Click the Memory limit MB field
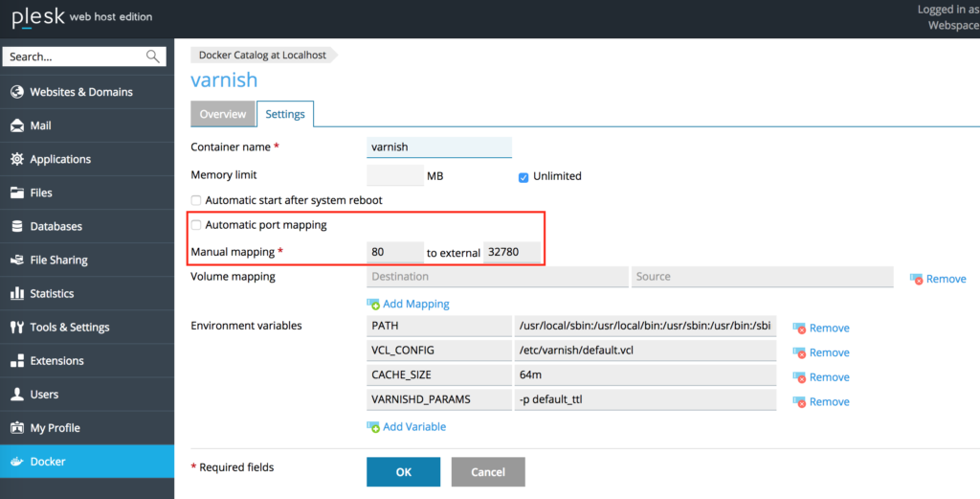980x499 pixels. 395,175
